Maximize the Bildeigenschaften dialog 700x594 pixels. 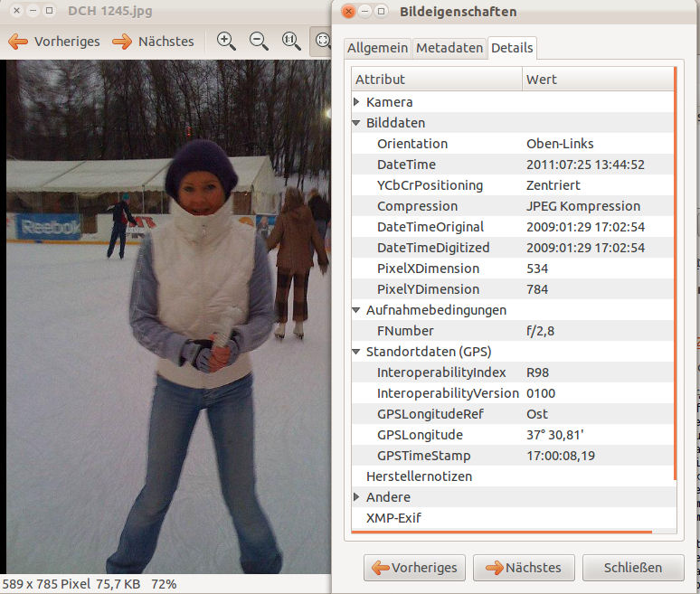pos(381,11)
